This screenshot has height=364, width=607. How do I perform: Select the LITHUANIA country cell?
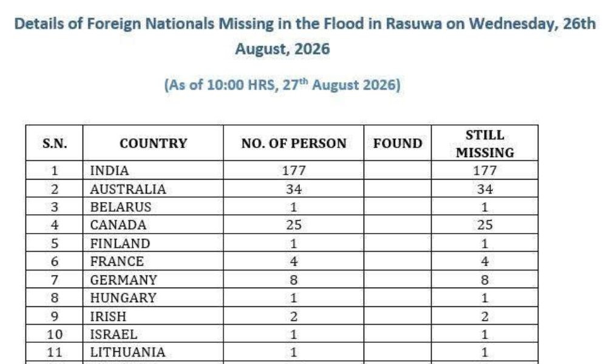154,352
